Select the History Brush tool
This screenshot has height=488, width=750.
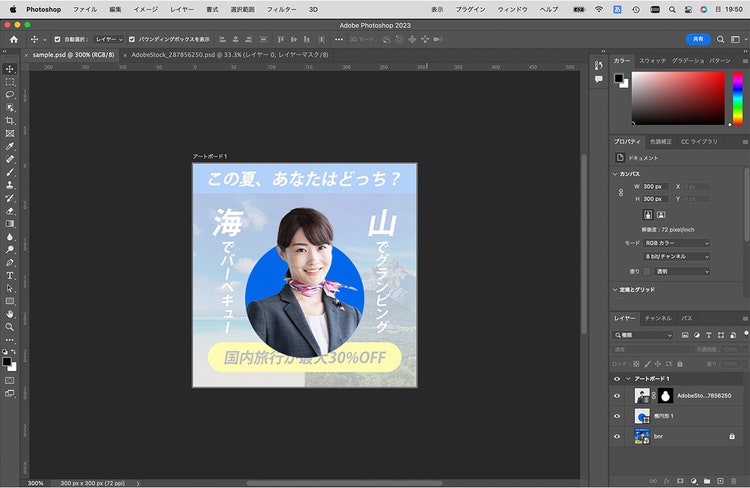click(10, 198)
